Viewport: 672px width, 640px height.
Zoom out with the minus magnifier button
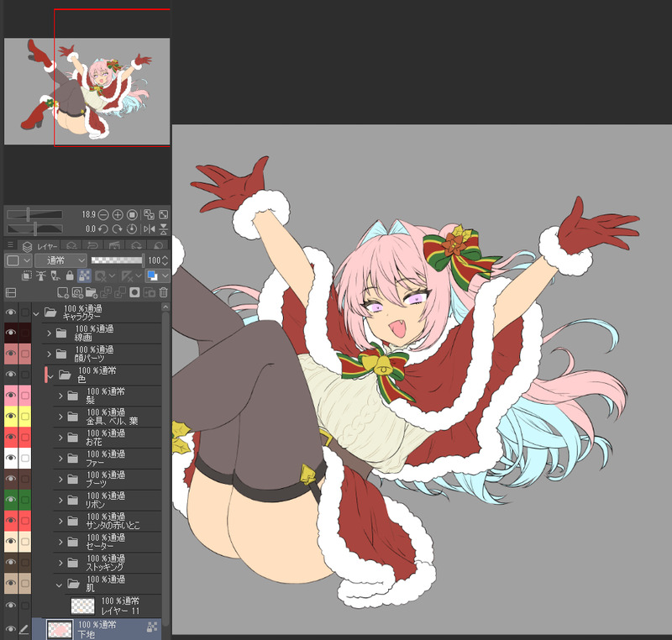tap(103, 215)
